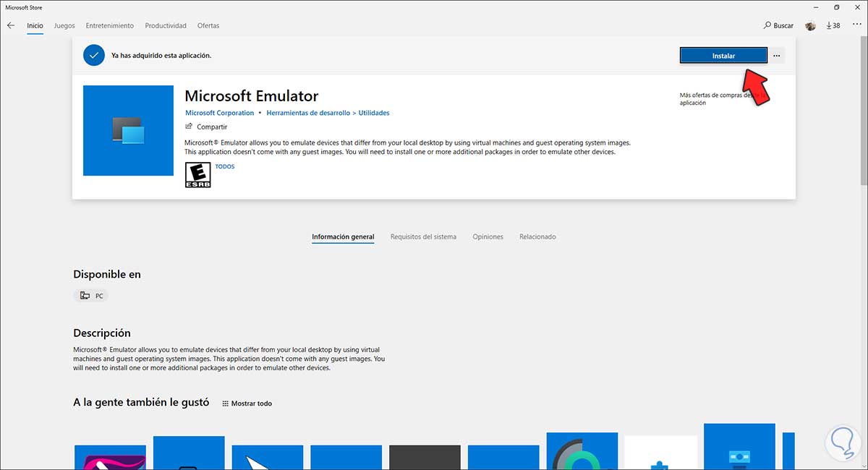
Task: Click the ESRB rating badge
Action: click(198, 175)
